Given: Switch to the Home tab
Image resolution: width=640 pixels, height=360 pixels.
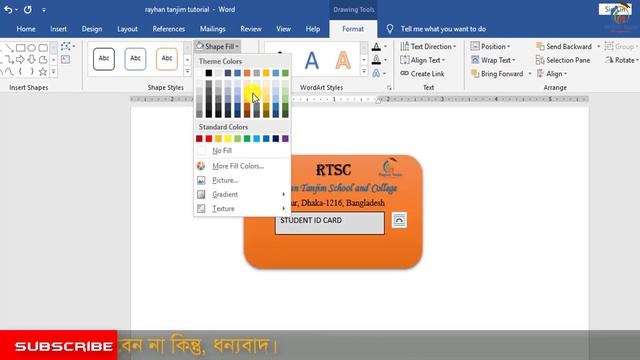Looking at the screenshot, I should [26, 29].
